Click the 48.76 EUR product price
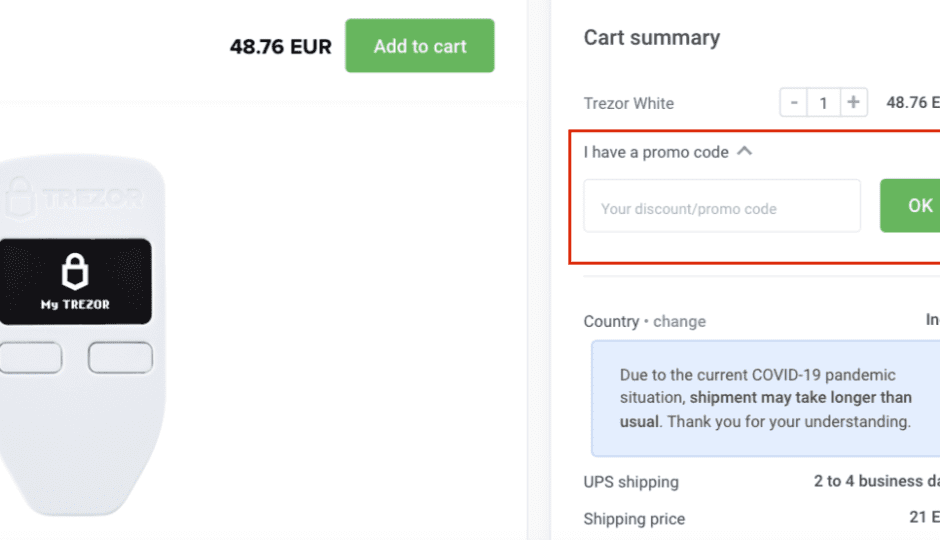 pos(281,47)
